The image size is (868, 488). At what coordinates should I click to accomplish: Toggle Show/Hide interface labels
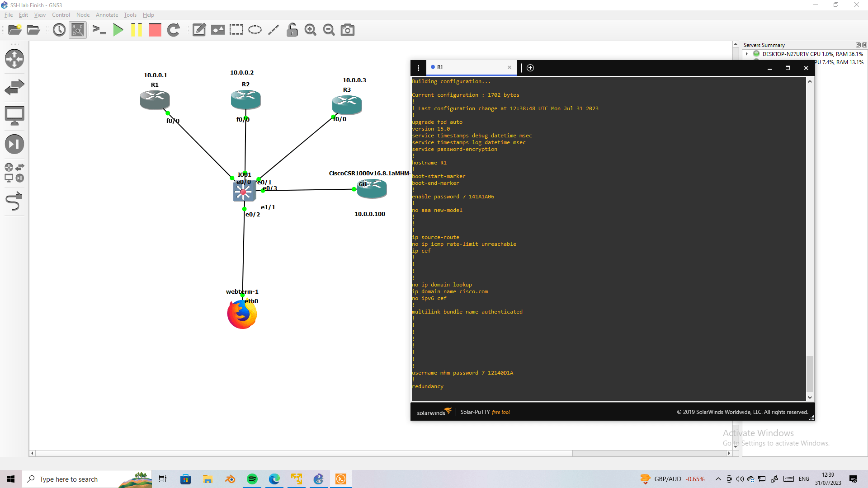pyautogui.click(x=77, y=30)
